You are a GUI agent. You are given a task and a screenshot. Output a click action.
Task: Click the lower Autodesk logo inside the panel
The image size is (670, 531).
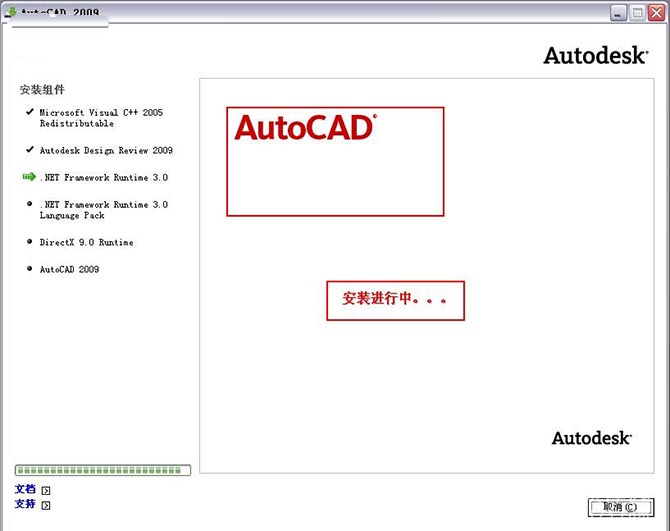592,438
